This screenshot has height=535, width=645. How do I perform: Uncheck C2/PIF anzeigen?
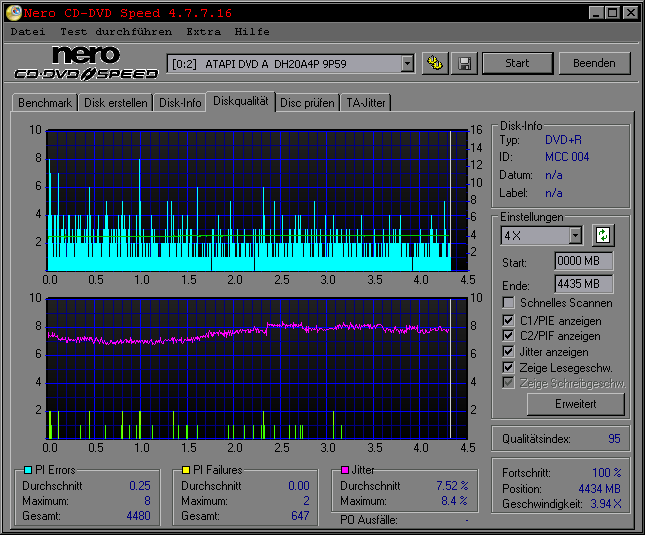tap(508, 336)
